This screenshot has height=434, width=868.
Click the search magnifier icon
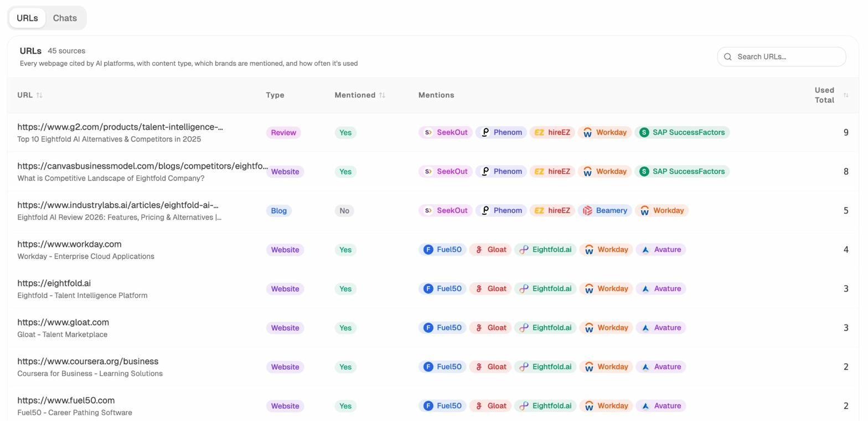[x=727, y=57]
